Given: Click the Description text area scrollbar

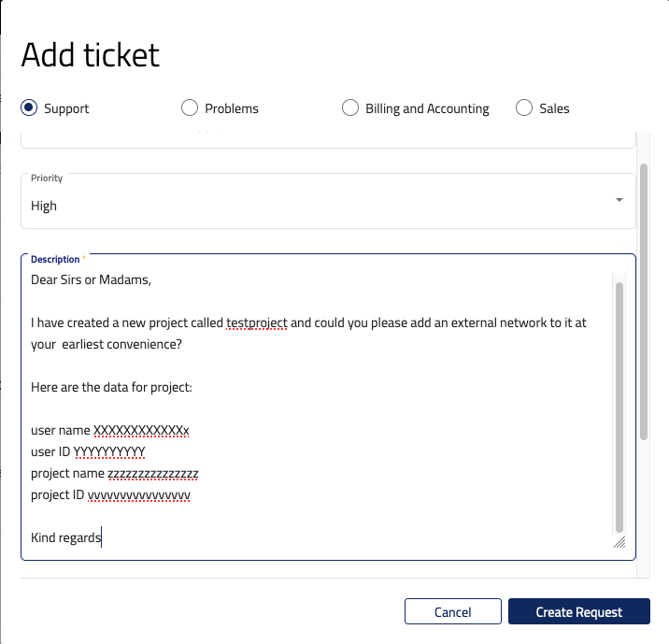Looking at the screenshot, I should tap(619, 402).
